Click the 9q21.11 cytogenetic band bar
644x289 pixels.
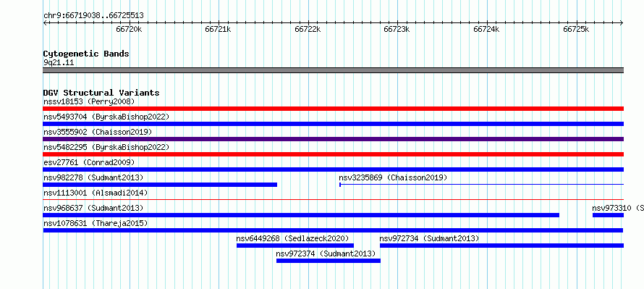(333, 70)
